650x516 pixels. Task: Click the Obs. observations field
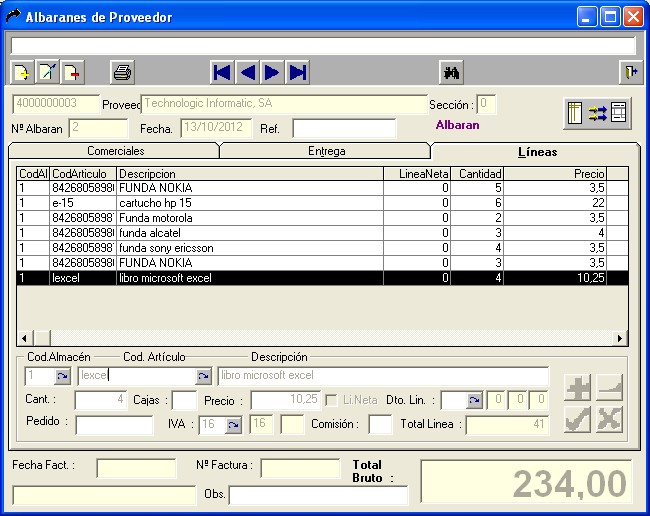(318, 496)
